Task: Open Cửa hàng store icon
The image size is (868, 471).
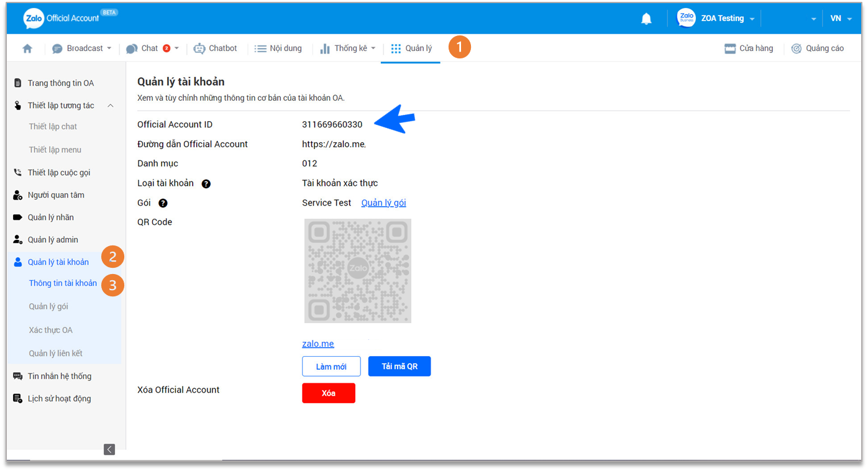Action: 730,48
